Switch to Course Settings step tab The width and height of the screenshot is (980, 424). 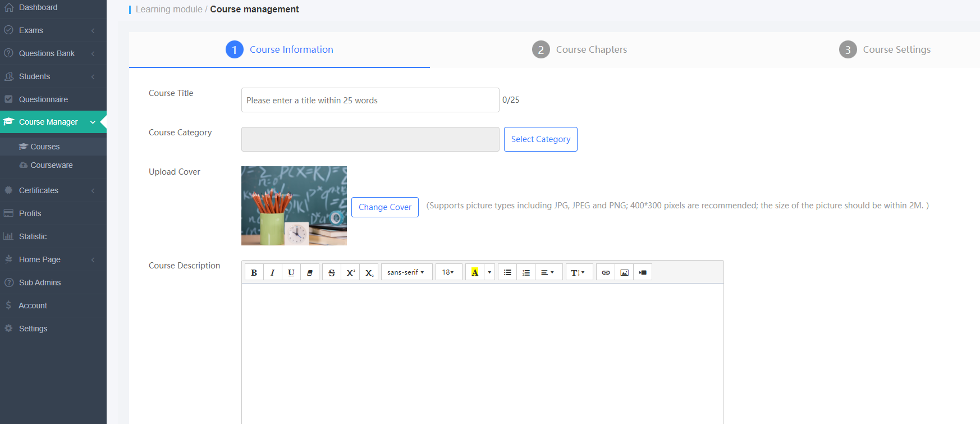(x=885, y=49)
